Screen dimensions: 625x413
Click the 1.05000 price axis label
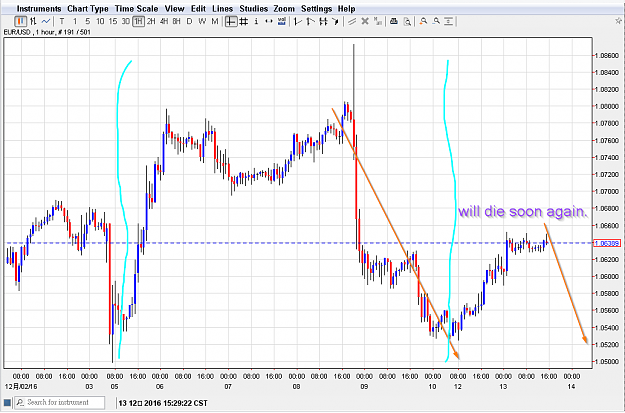click(x=607, y=362)
